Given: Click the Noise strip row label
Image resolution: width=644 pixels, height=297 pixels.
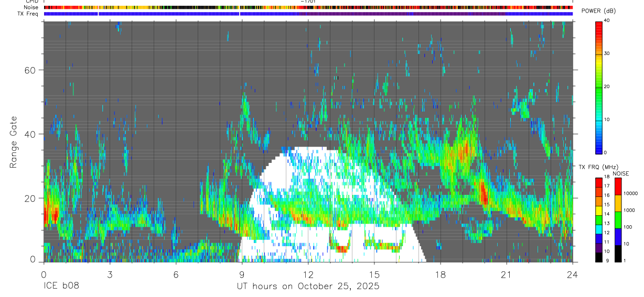Looking at the screenshot, I should pyautogui.click(x=31, y=7).
